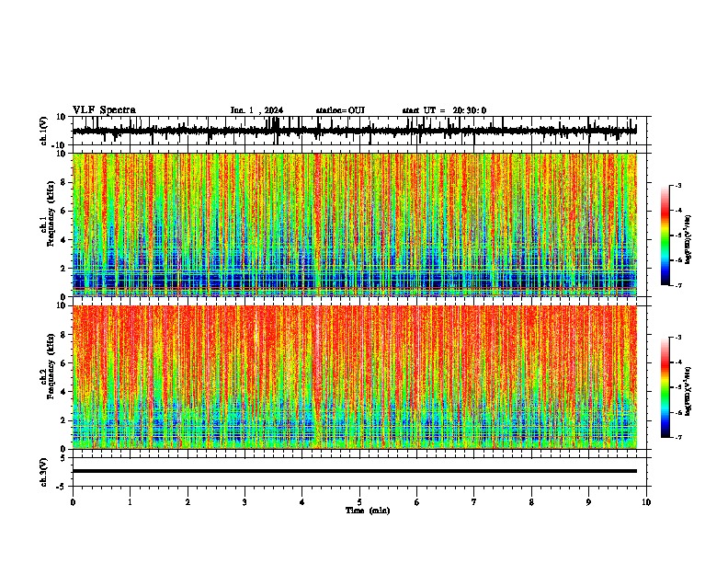
Task: Click the "station=OUJ" header label
Action: (x=340, y=110)
